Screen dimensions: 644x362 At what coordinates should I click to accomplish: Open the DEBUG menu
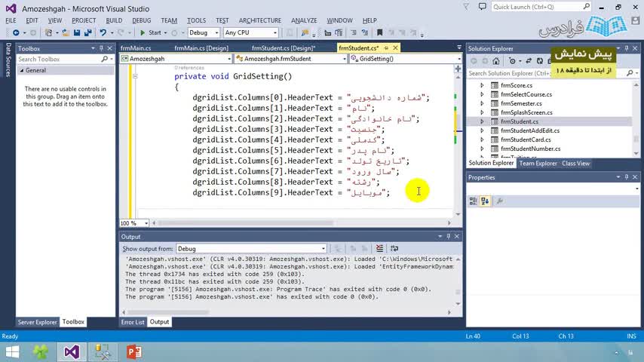click(x=141, y=20)
